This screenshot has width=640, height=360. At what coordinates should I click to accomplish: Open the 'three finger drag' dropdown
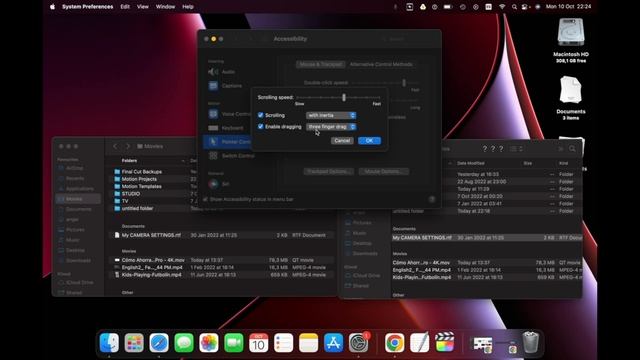331,127
